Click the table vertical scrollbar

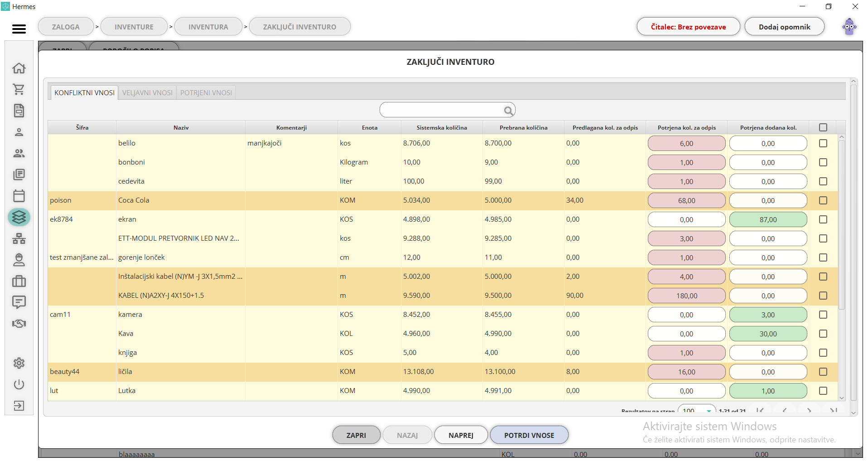(842, 225)
